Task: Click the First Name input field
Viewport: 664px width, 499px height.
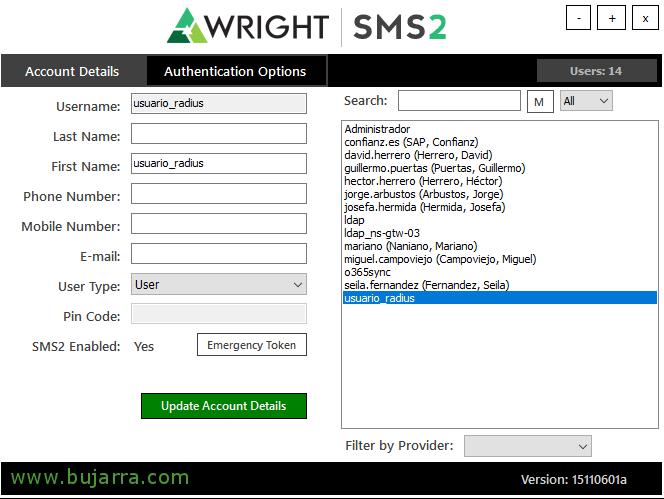Action: point(219,164)
